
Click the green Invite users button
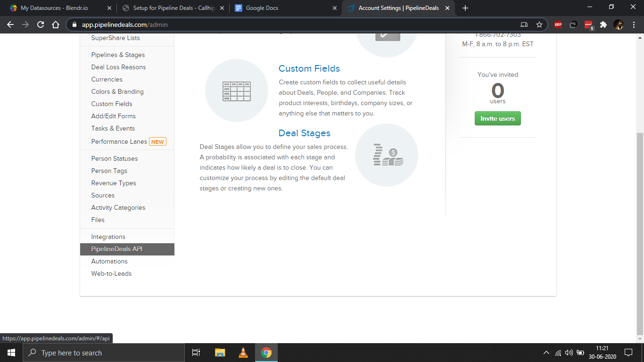click(498, 118)
